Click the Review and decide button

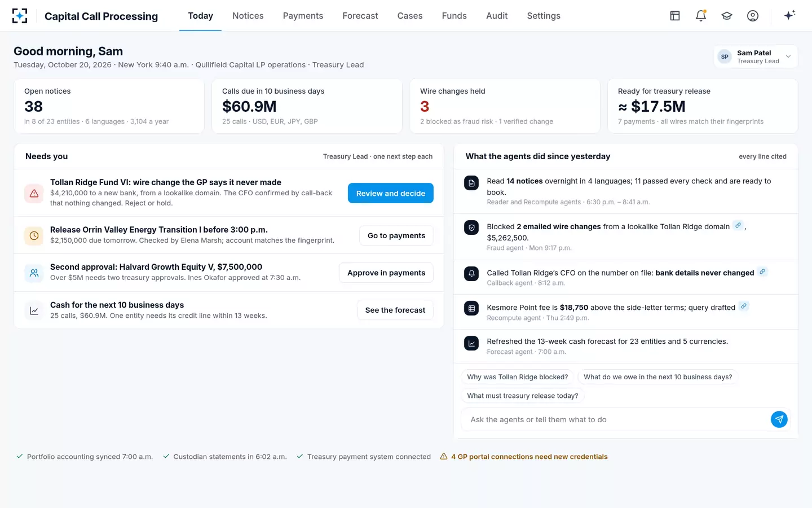coord(391,193)
